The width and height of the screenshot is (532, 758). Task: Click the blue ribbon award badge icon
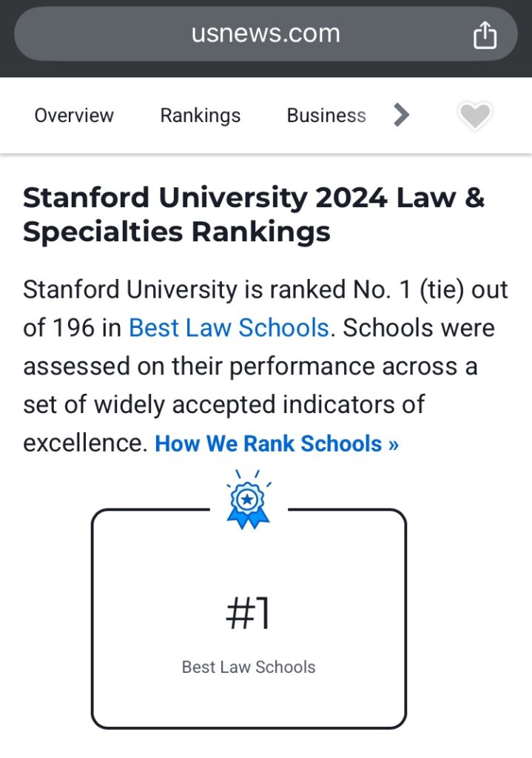[248, 500]
